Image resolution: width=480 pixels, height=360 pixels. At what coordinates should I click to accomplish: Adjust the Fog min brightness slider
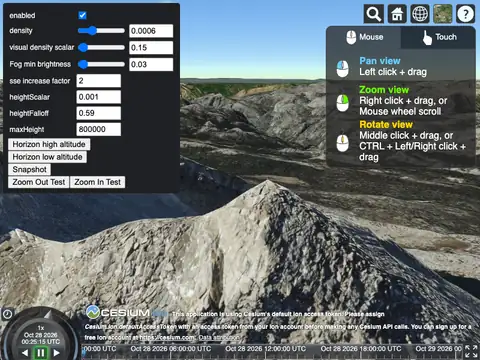click(101, 64)
